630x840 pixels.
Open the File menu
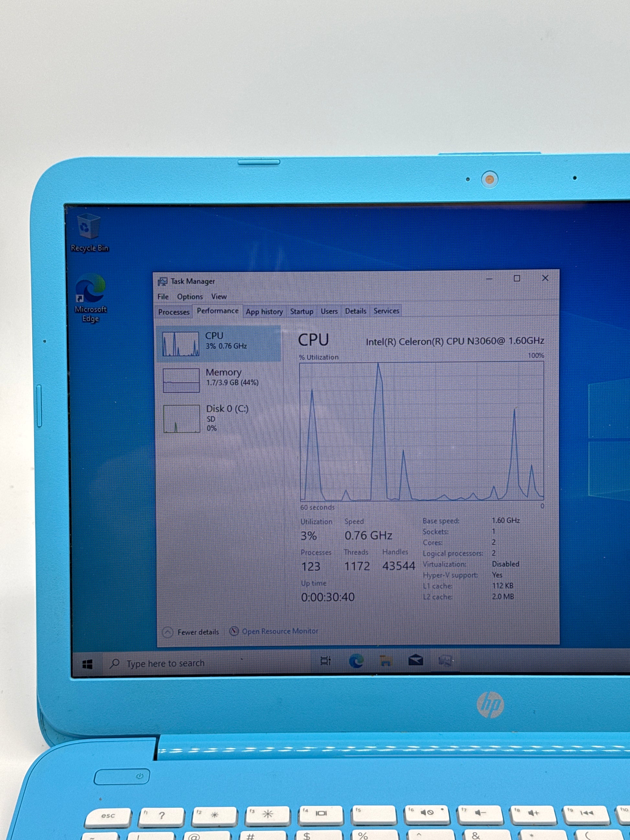pos(163,297)
